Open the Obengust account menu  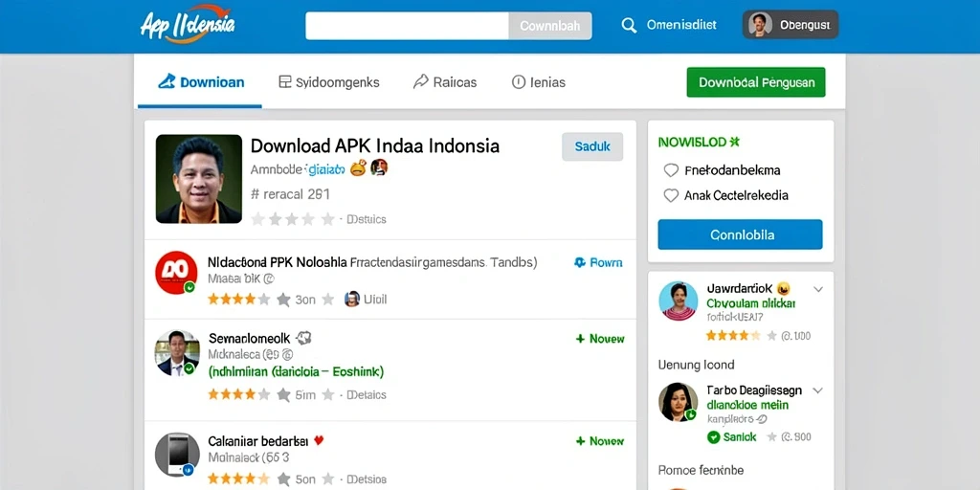coord(790,25)
